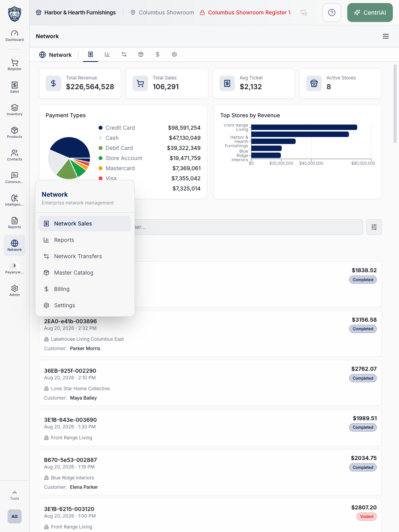Viewport: 399px width, 532px height.
Task: Click customer name Maya Bailey
Action: (x=83, y=398)
